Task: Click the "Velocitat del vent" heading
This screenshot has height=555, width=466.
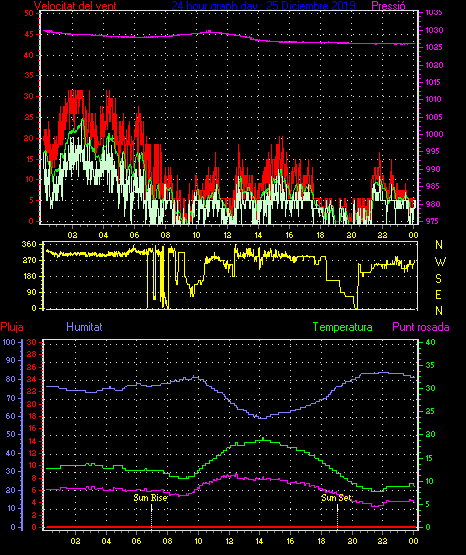Action: point(75,6)
